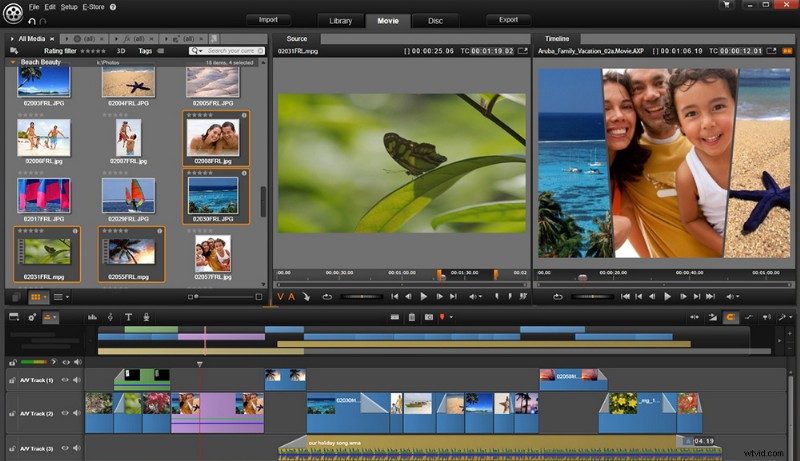Select thumbnail 02055FRL.mpg
The height and width of the screenshot is (461, 800).
(132, 254)
